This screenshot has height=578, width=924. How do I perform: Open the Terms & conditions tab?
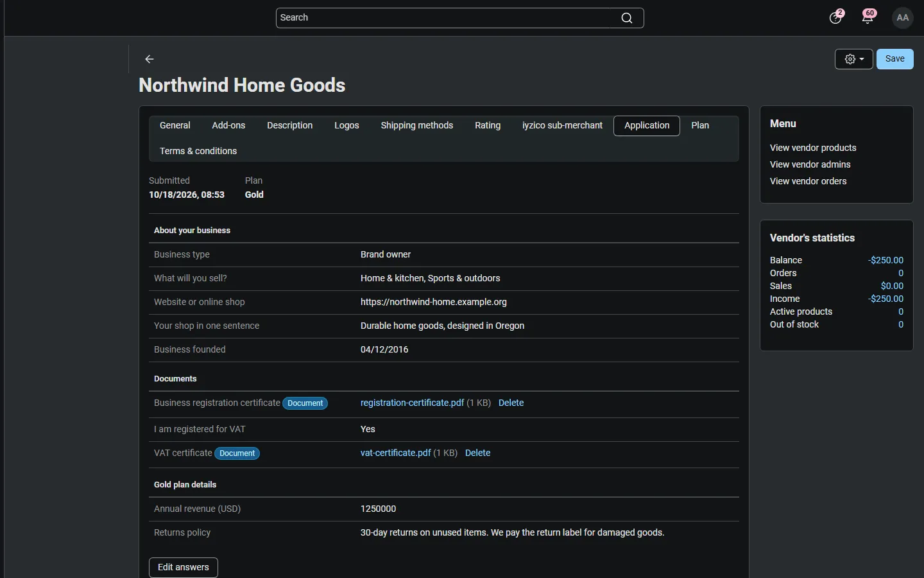198,152
